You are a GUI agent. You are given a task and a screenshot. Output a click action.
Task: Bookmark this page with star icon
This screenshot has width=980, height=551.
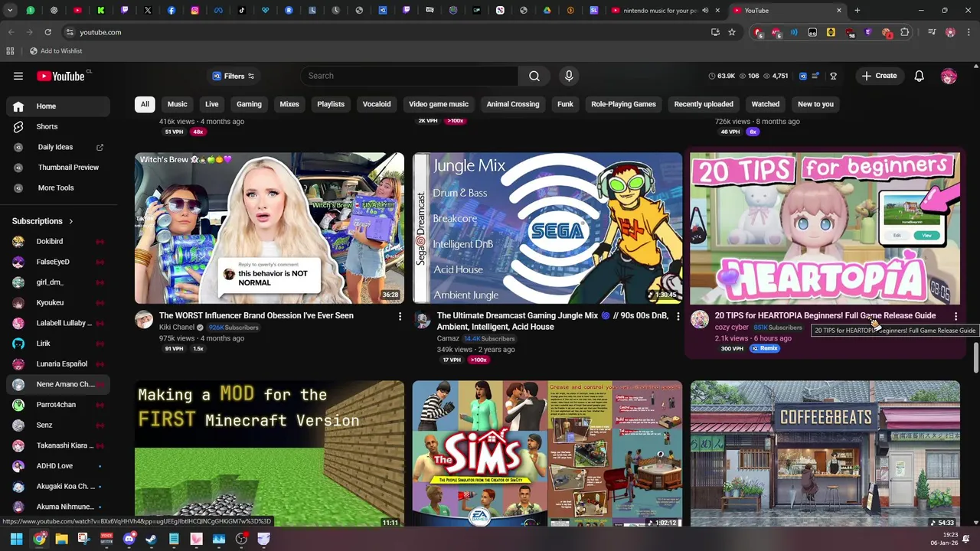tap(732, 32)
